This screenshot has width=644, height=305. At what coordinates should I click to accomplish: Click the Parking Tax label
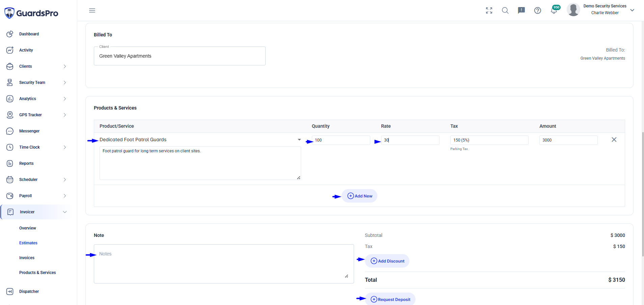(x=459, y=149)
